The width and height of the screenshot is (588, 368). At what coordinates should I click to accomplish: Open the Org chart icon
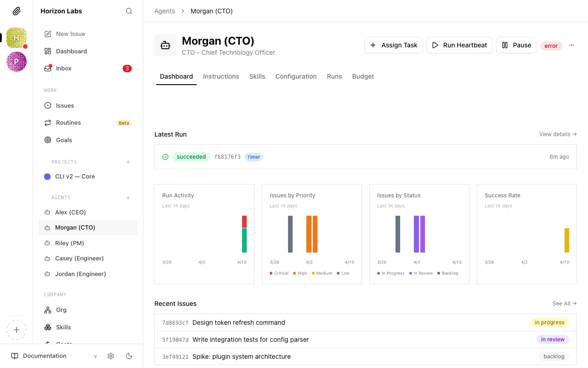click(48, 310)
